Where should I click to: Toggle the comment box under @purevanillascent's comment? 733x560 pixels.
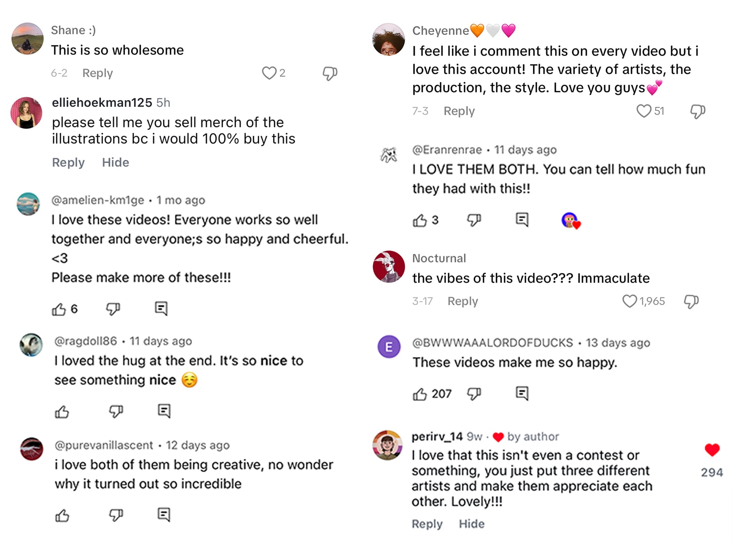coord(163,514)
